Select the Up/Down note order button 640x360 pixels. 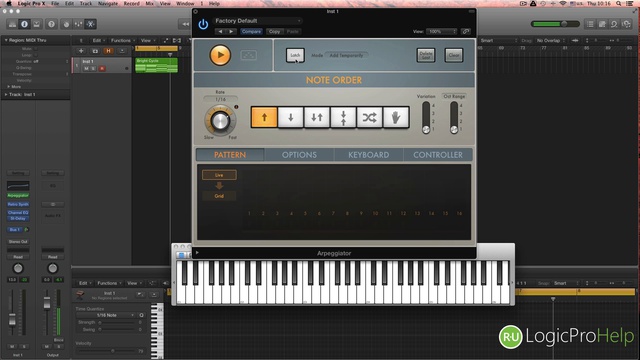pyautogui.click(x=317, y=118)
